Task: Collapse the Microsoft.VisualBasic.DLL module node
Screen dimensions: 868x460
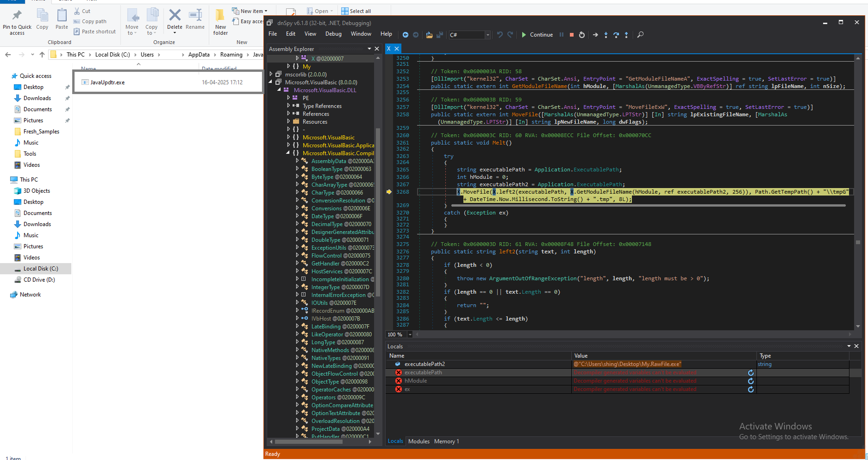Action: coord(279,90)
